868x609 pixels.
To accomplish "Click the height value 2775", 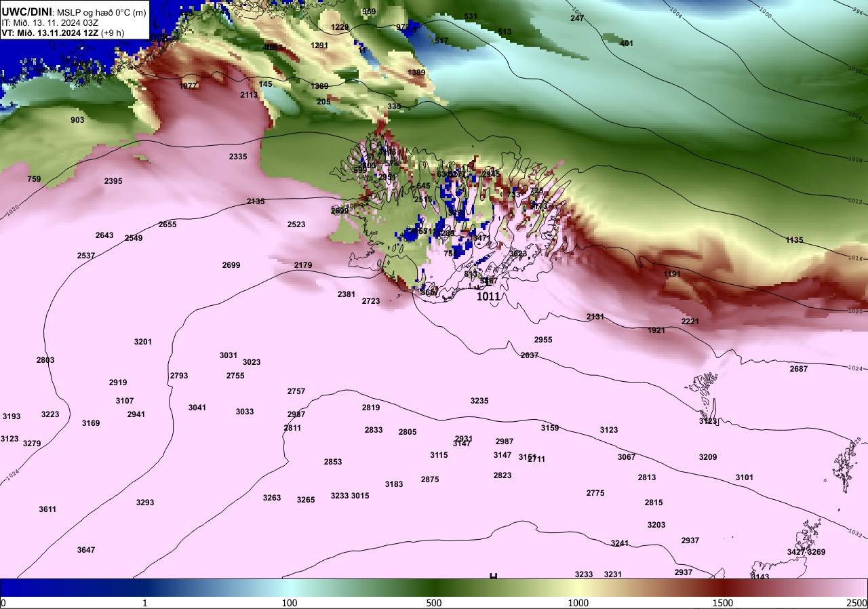I will click(x=595, y=493).
